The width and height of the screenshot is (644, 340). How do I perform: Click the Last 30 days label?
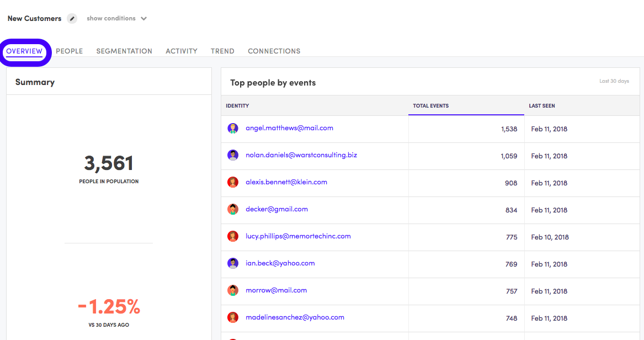pyautogui.click(x=614, y=81)
